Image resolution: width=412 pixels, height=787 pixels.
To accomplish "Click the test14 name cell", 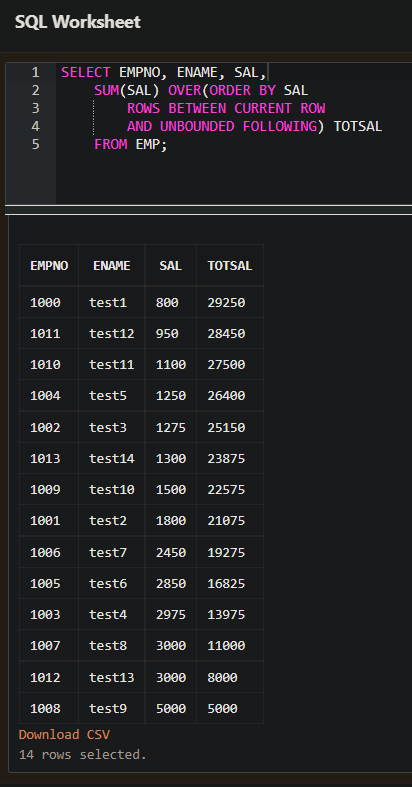I will pos(111,458).
